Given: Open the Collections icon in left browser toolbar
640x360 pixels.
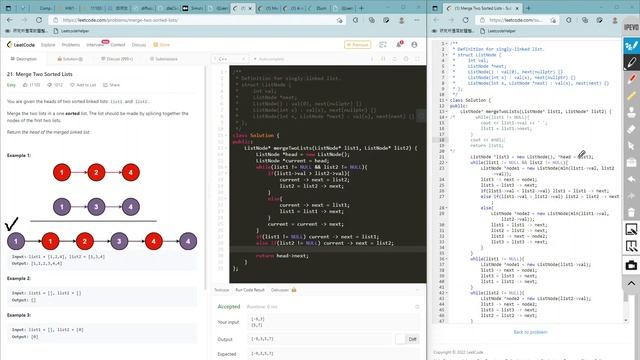Looking at the screenshot, I should coord(371,20).
